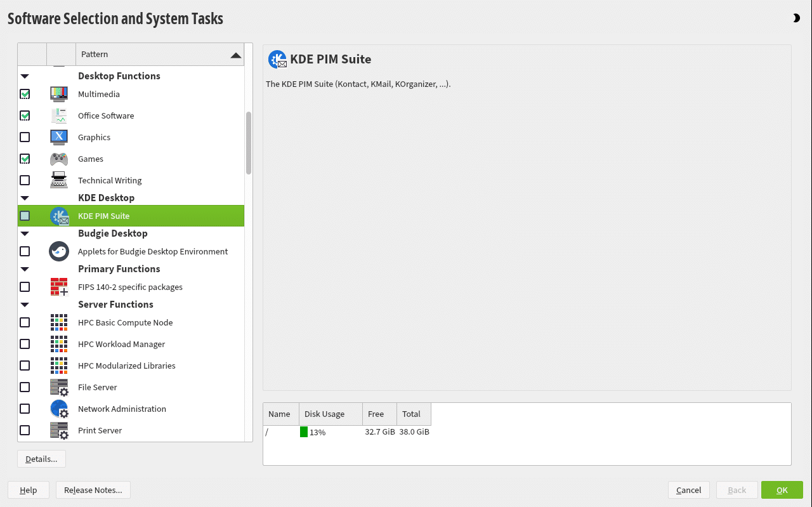Viewport: 812px width, 507px height.
Task: Sort list by Pattern column header
Action: [x=160, y=55]
